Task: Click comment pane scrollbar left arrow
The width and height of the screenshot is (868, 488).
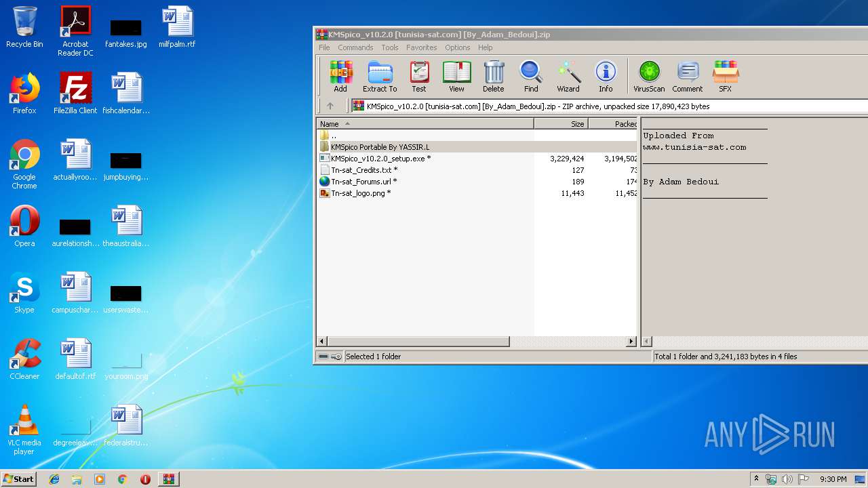Action: 647,342
